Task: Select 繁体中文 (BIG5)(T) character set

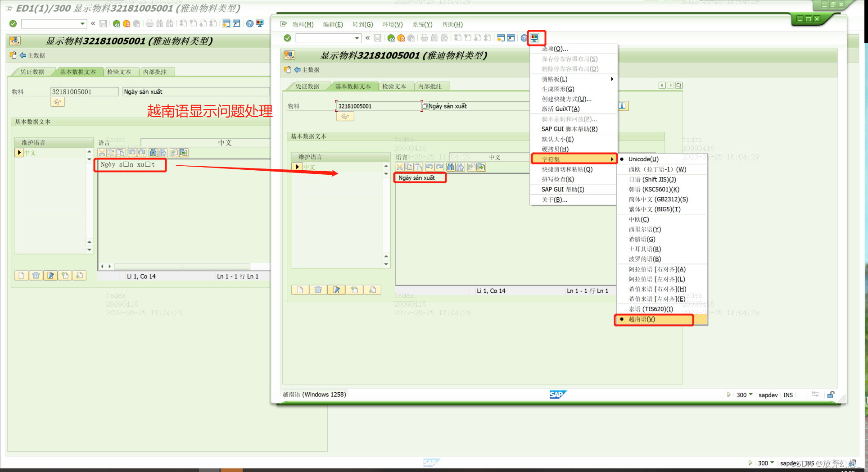Action: 662,209
